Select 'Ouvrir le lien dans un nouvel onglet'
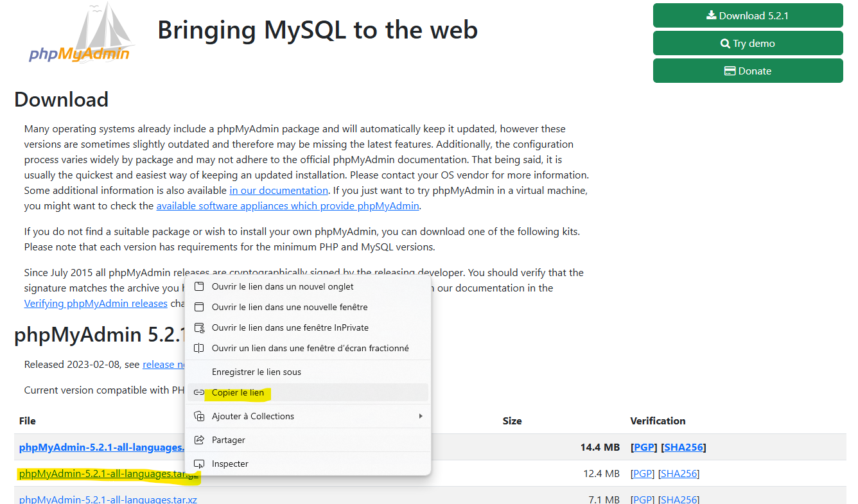 pyautogui.click(x=308, y=286)
